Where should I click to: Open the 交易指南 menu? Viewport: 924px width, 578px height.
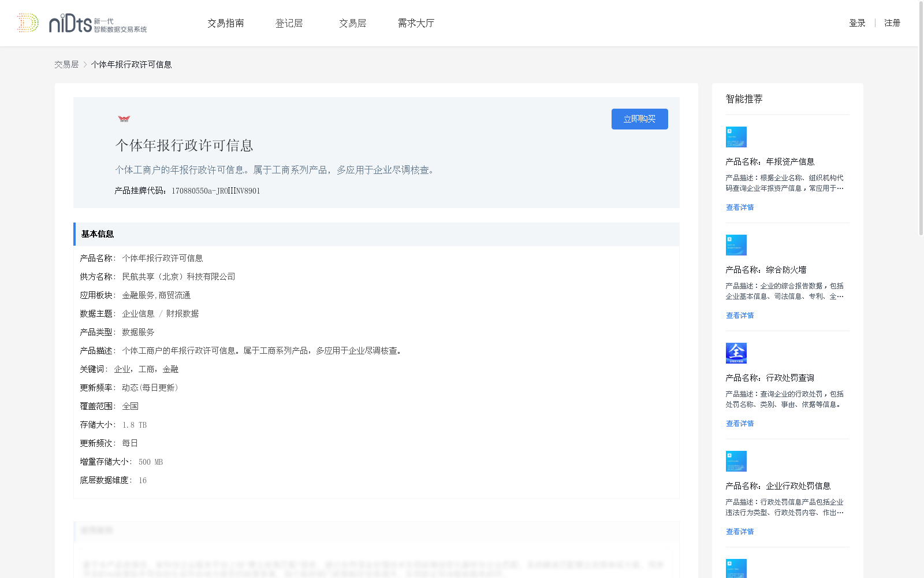pyautogui.click(x=226, y=23)
